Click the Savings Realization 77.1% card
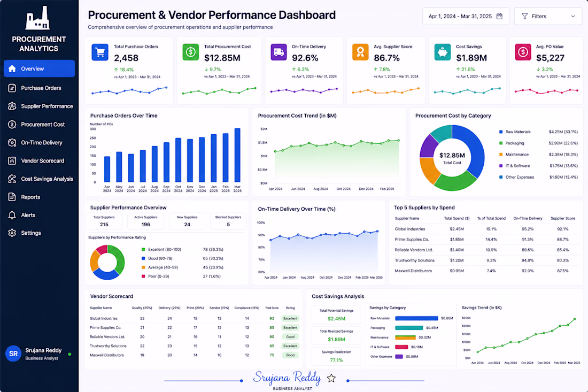 tap(336, 356)
